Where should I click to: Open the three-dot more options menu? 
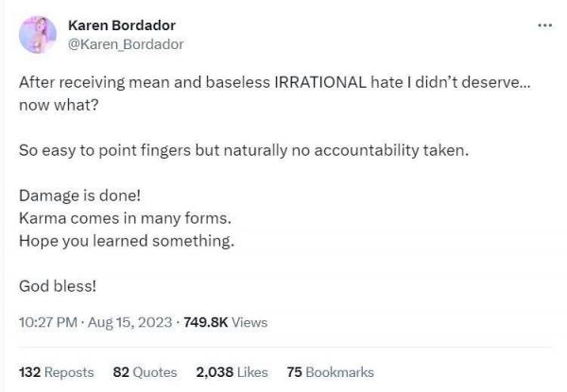(x=544, y=26)
